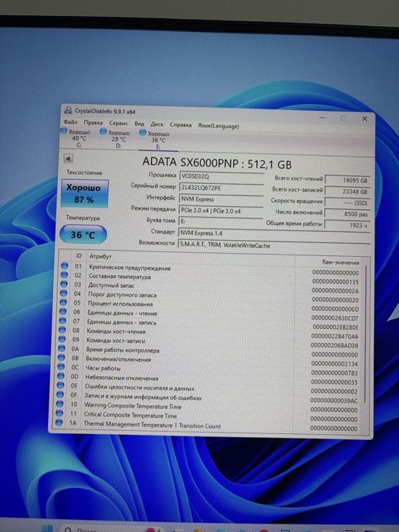Screen dimensions: 399x532
Task: Click the status icon for attribute 11
Action: tap(59, 413)
